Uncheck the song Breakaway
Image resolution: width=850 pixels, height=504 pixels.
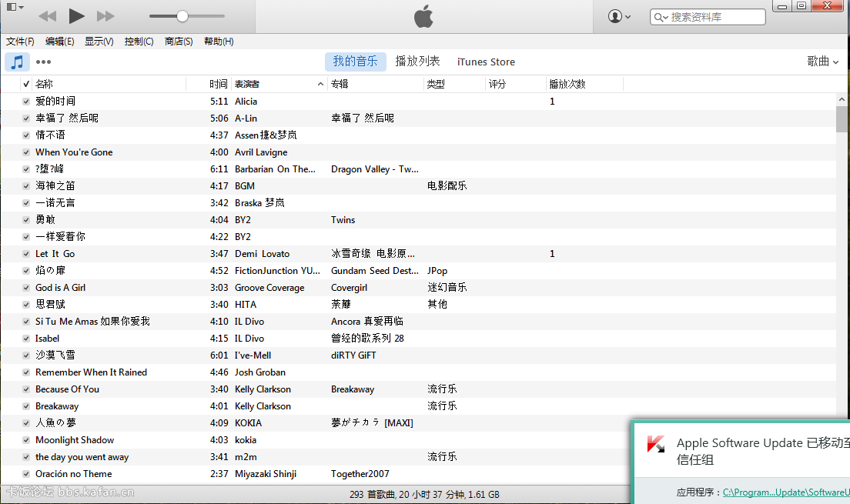[26, 406]
